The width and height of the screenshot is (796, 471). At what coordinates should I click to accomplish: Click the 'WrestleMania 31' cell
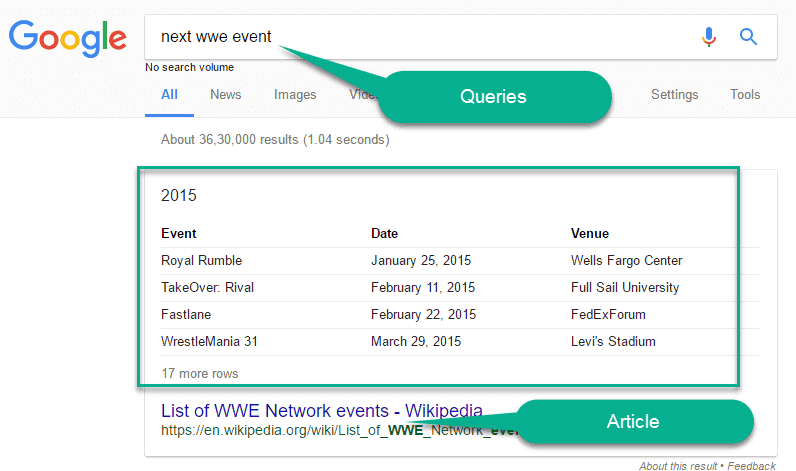209,341
